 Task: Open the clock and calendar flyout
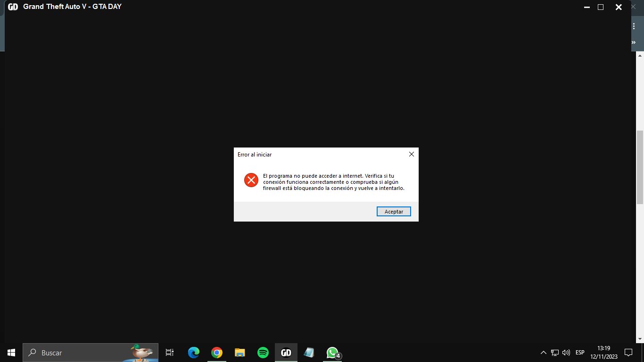click(x=603, y=353)
